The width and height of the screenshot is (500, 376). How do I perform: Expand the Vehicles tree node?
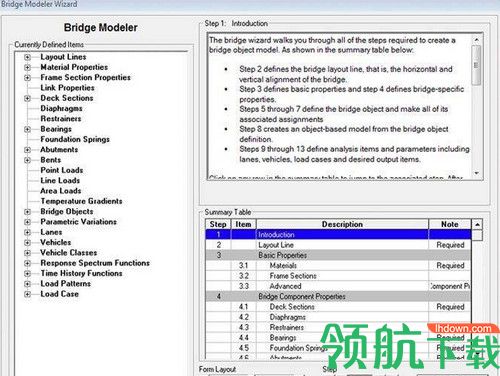(x=27, y=243)
